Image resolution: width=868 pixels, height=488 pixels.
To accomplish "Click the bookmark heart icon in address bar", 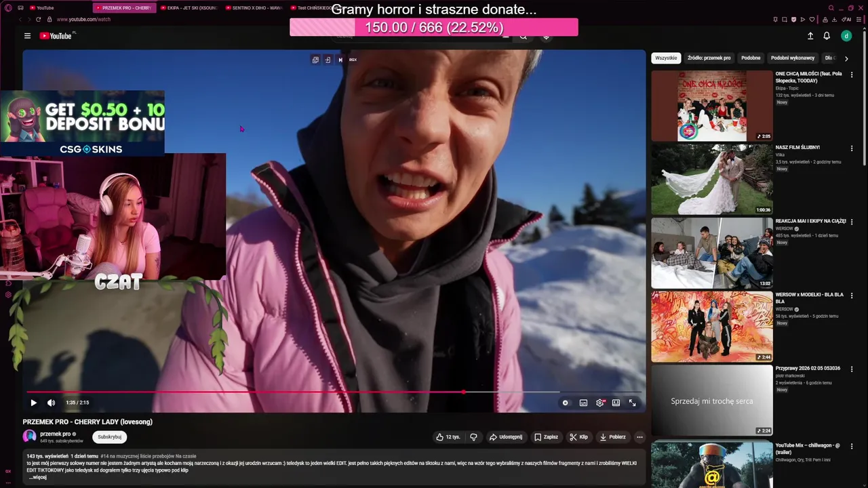I will point(812,20).
